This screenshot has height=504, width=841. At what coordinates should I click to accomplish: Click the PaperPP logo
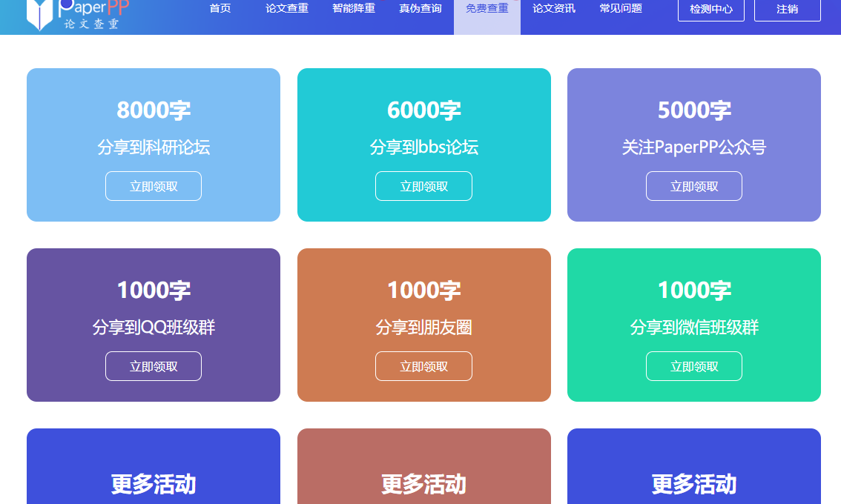78,15
